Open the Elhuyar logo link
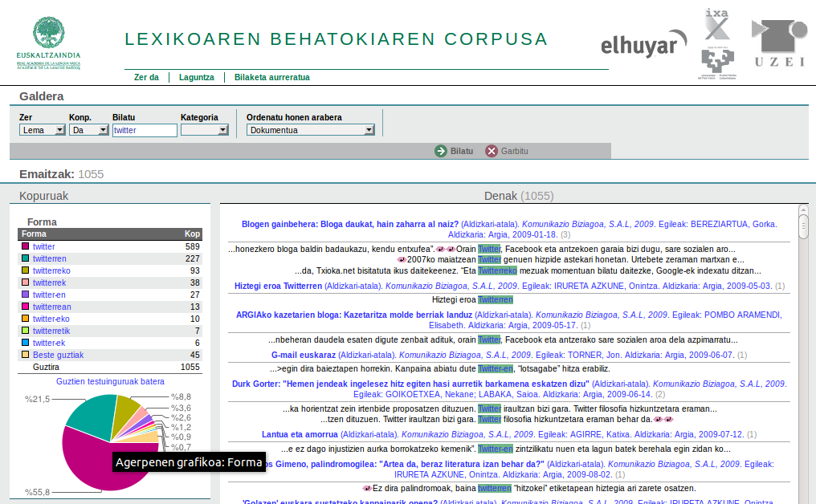Viewport: 816px width, 504px height. pos(644,43)
